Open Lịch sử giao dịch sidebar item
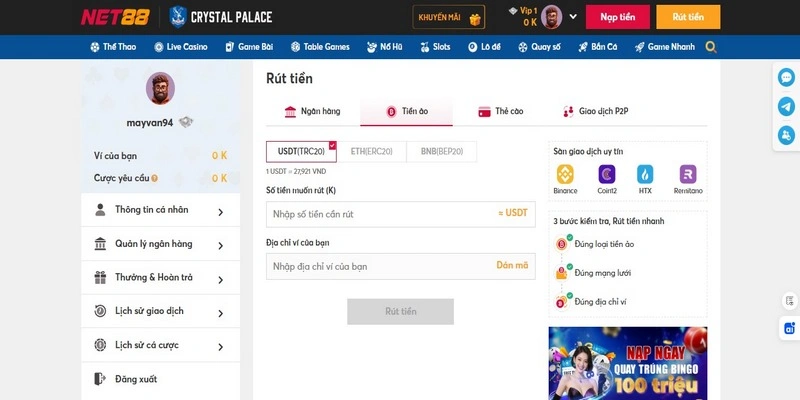The height and width of the screenshot is (400, 800). [160, 311]
